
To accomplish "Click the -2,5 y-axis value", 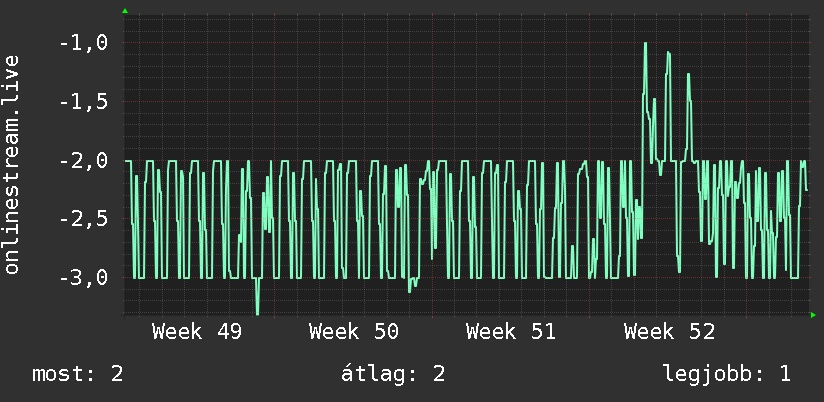I will 83,219.
